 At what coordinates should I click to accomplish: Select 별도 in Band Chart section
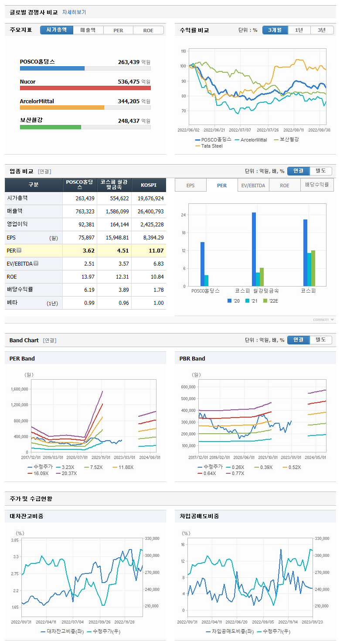(x=321, y=340)
